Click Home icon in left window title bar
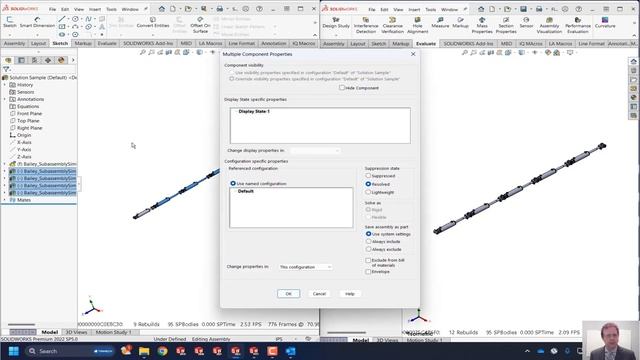 click(162, 9)
